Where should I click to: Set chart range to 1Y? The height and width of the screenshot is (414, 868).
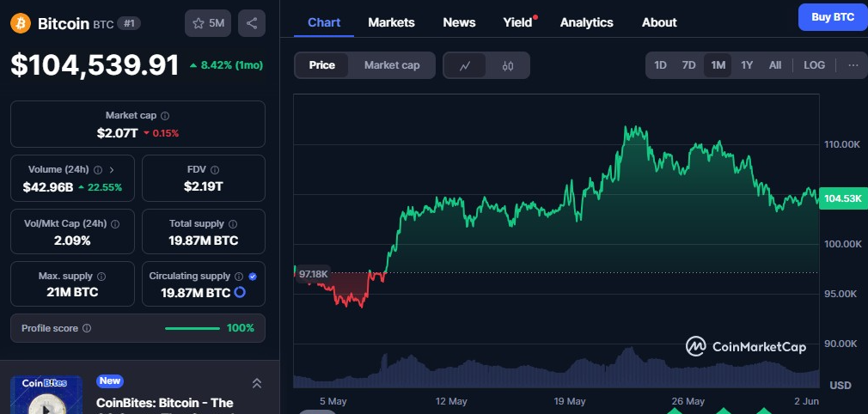747,65
